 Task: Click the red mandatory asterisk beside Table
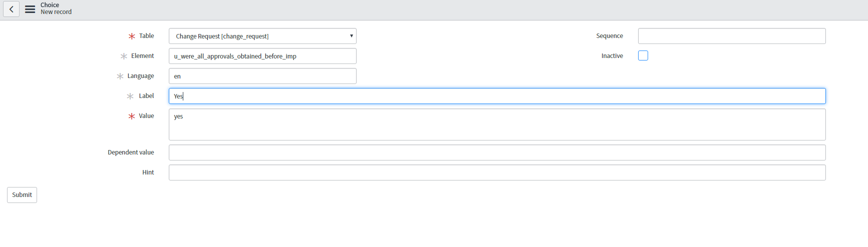tap(132, 36)
